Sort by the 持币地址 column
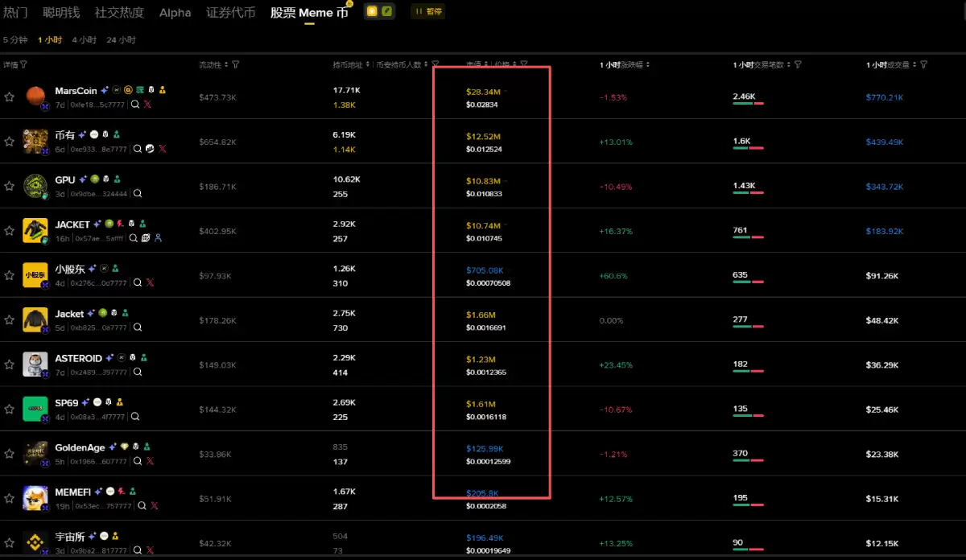This screenshot has width=966, height=560. [367, 64]
